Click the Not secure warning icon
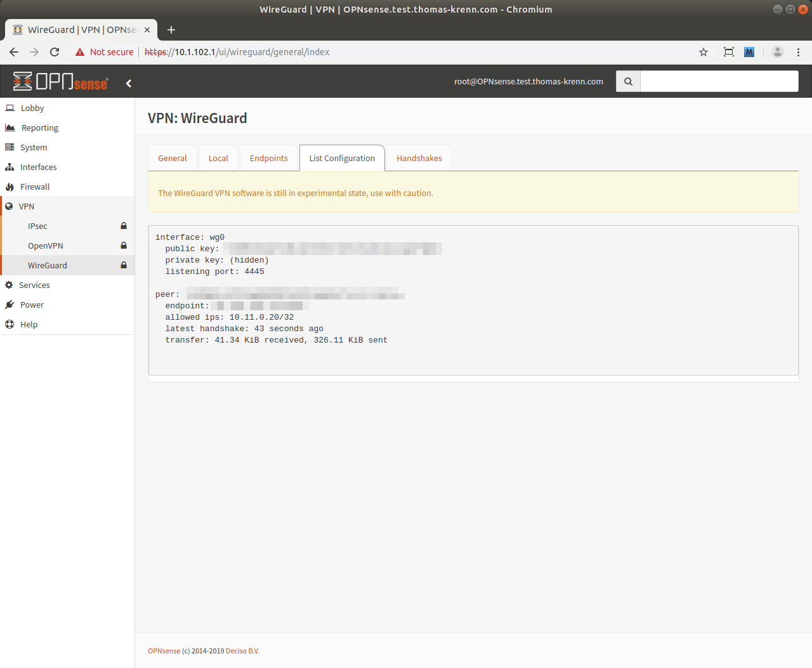This screenshot has height=668, width=812. tap(80, 52)
